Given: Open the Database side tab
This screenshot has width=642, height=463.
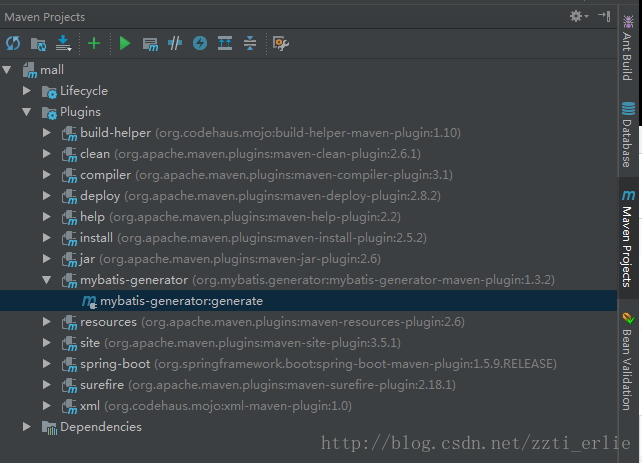Looking at the screenshot, I should (x=628, y=134).
